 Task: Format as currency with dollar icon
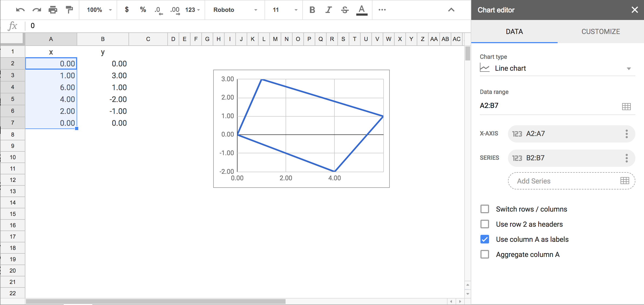tap(127, 10)
